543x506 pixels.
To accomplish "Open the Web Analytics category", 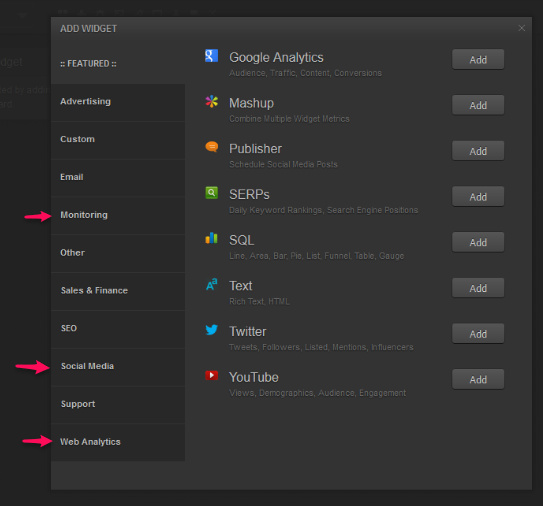I will pyautogui.click(x=118, y=442).
